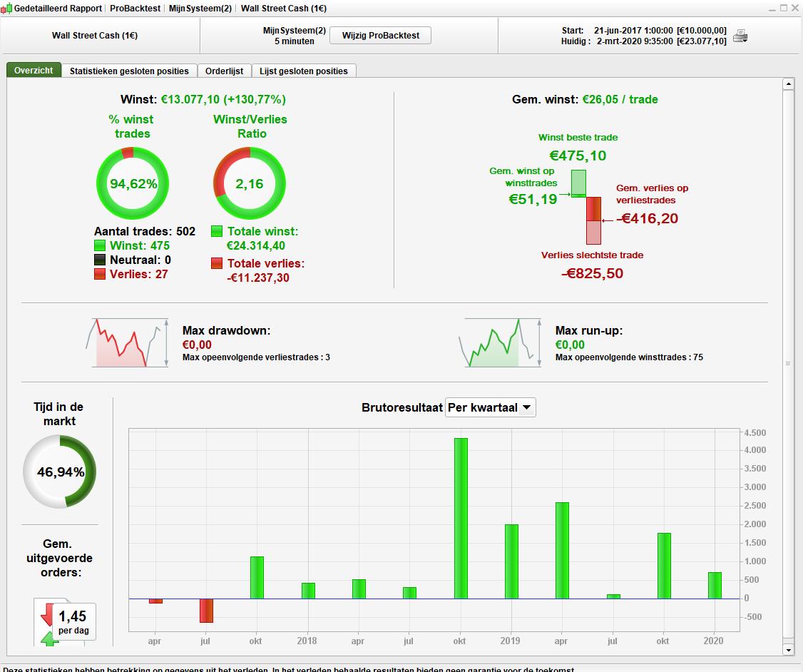This screenshot has width=803, height=672.
Task: Click the MijnSysteem(2) 5 minuten label
Action: click(295, 36)
